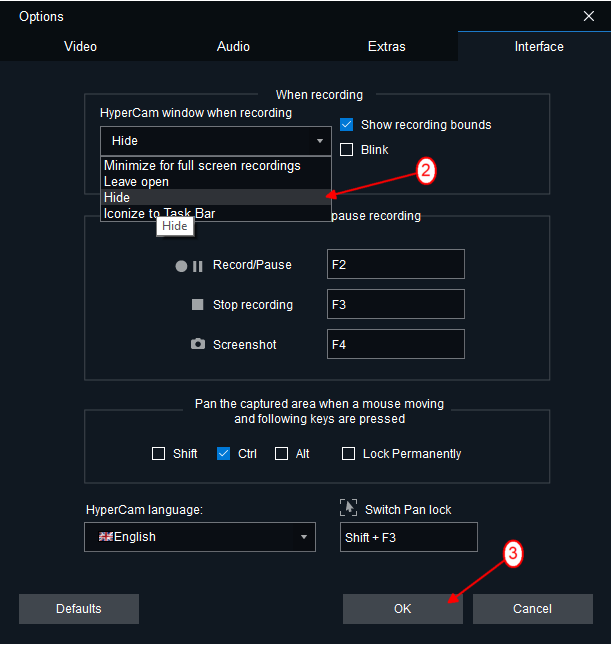The image size is (613, 645).
Task: Click the "Screenshot" label text
Action: (x=244, y=344)
